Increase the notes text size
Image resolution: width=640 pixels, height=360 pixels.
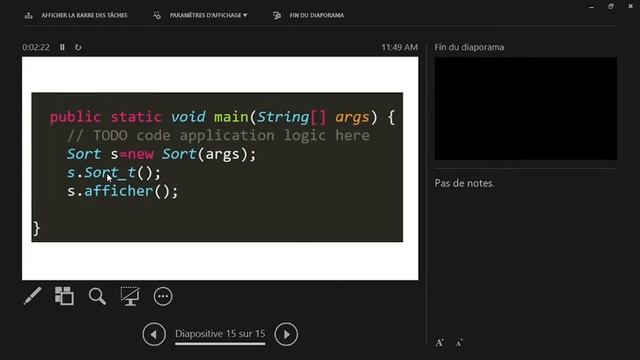[x=440, y=343]
